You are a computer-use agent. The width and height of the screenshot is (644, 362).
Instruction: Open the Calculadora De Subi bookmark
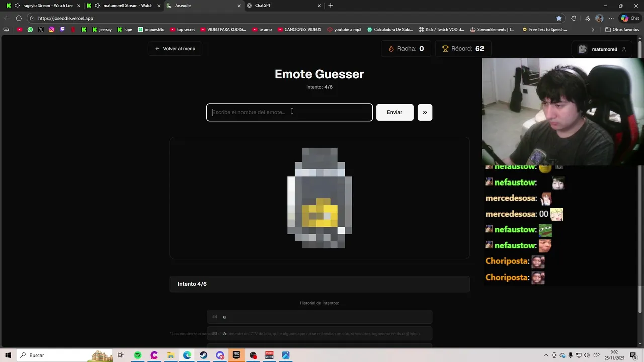click(x=390, y=29)
